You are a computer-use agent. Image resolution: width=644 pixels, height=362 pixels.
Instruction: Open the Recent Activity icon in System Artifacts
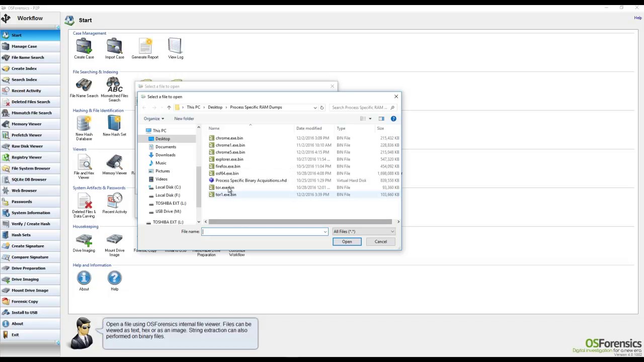click(x=114, y=203)
